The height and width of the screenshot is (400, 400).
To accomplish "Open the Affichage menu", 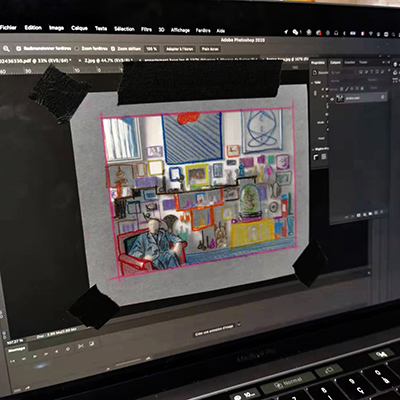I will 180,30.
